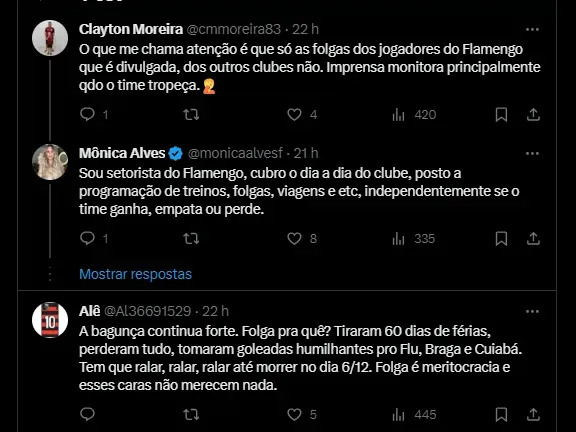This screenshot has height=432, width=576.
Task: Bookmark Clayton Moreira's tweet
Action: click(x=501, y=115)
